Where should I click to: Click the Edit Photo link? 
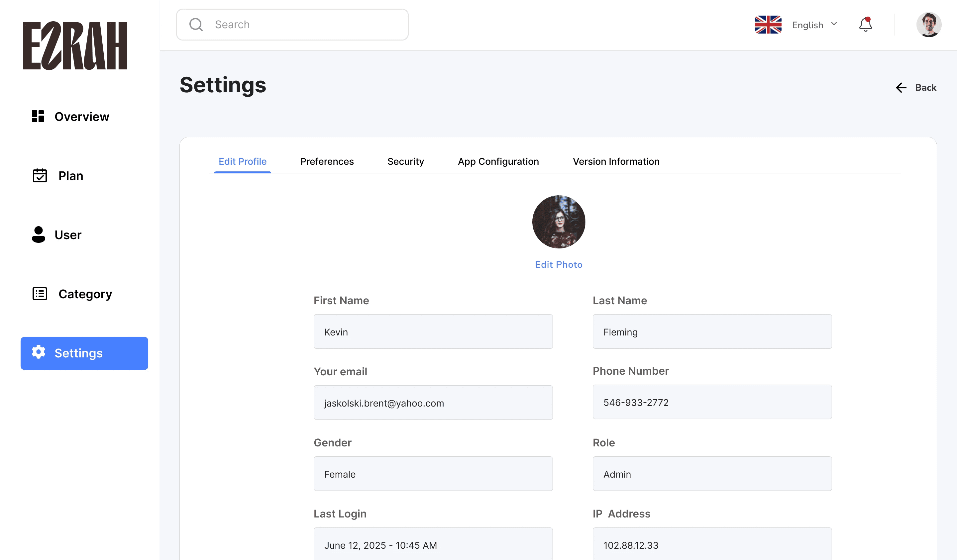pos(559,265)
